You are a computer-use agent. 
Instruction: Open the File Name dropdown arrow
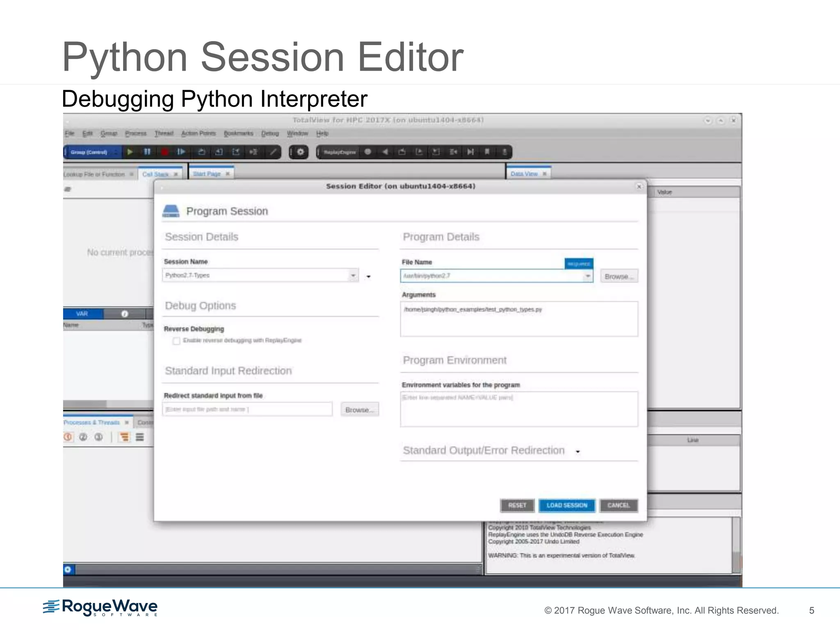click(x=588, y=276)
